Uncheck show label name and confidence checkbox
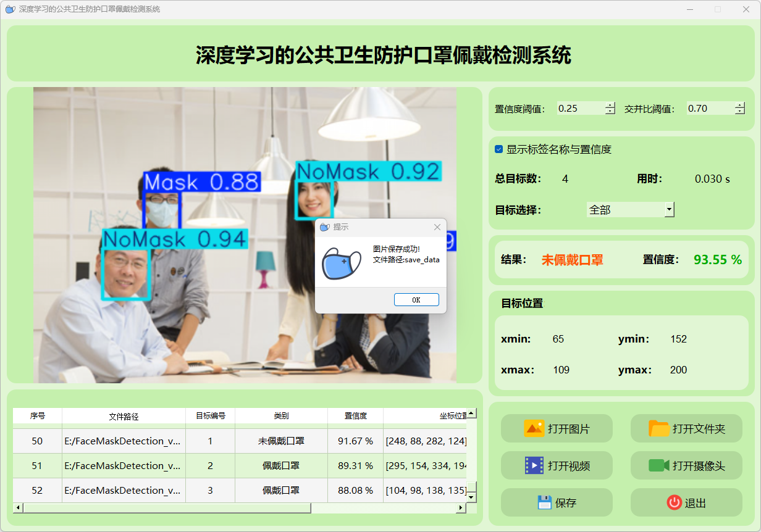This screenshot has width=761, height=532. click(x=499, y=149)
